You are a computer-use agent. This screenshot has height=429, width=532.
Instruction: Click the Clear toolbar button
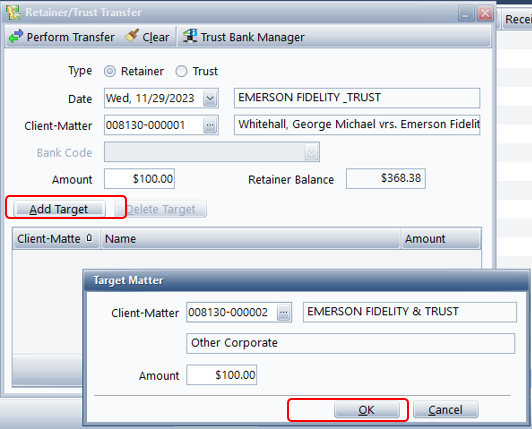pos(147,37)
